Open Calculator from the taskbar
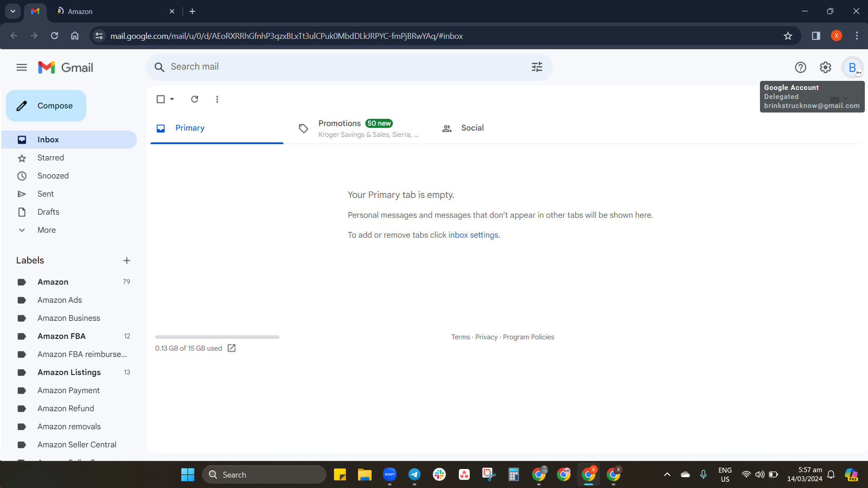868x488 pixels. (x=514, y=474)
